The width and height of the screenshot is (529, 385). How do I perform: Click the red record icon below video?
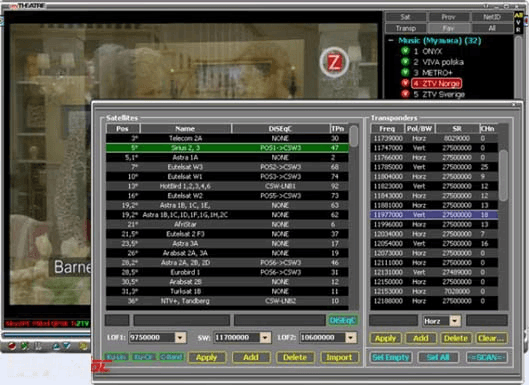12,346
